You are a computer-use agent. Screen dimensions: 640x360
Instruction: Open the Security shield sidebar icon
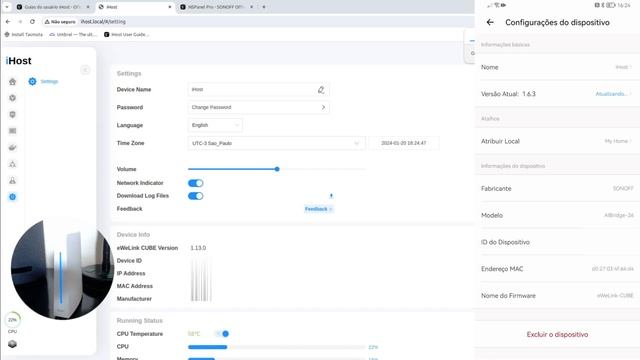(13, 114)
